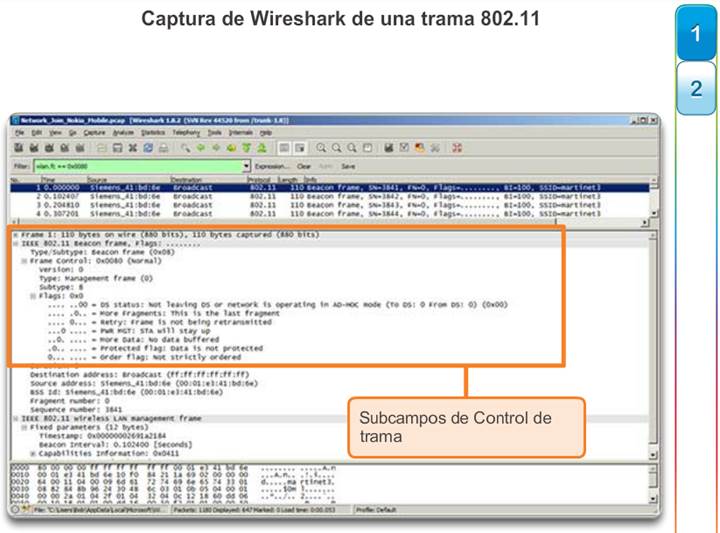Click the packet list scroll down arrow

point(653,213)
